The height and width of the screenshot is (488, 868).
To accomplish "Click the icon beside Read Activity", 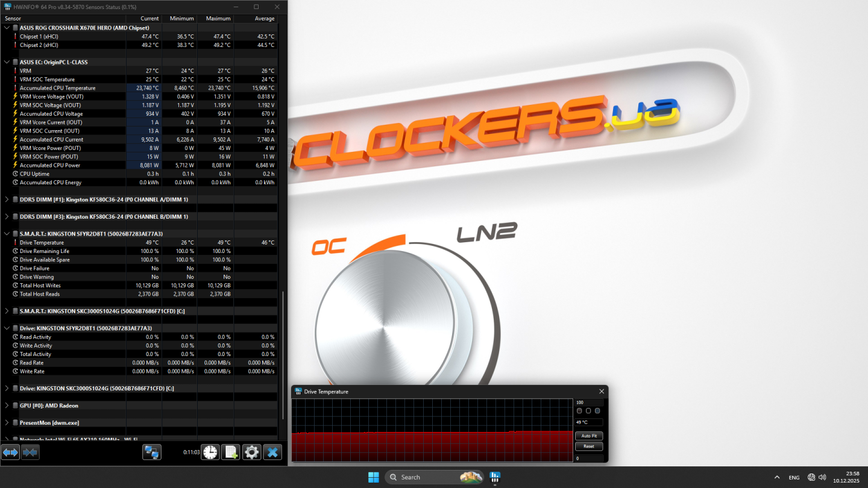I will (x=15, y=337).
